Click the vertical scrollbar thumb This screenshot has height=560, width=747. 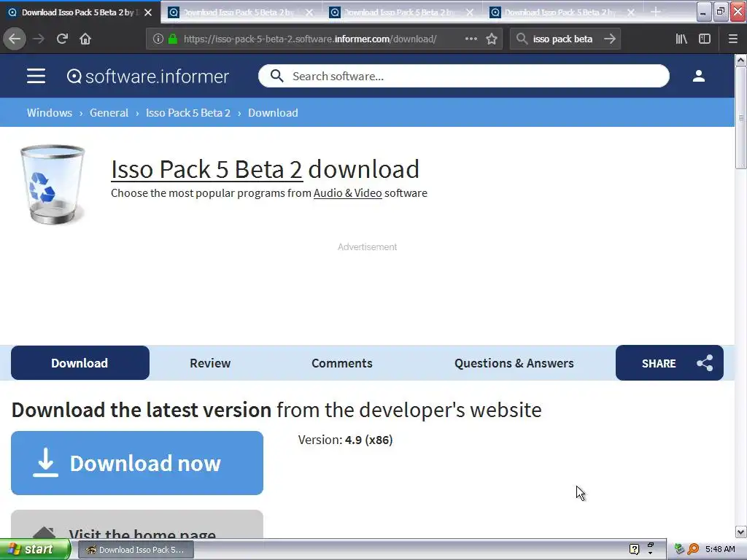coord(741,117)
